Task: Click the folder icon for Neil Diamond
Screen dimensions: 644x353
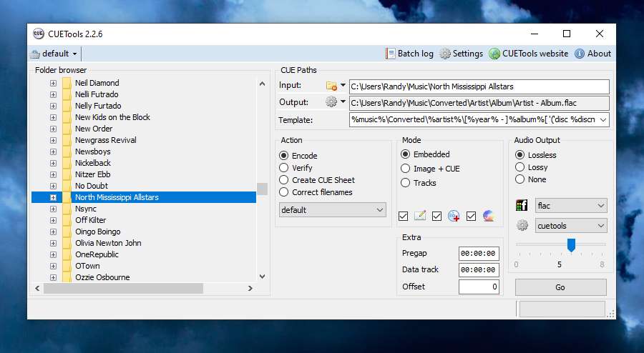Action: pos(67,83)
